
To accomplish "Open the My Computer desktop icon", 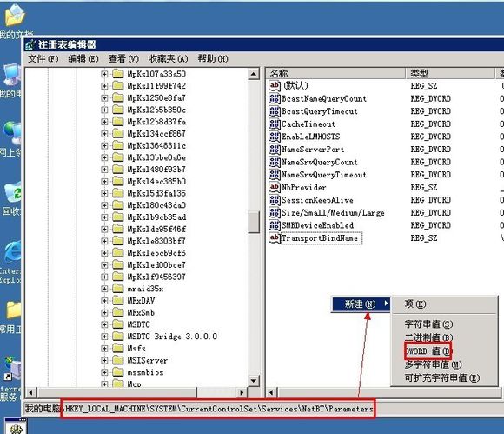I will (x=12, y=75).
